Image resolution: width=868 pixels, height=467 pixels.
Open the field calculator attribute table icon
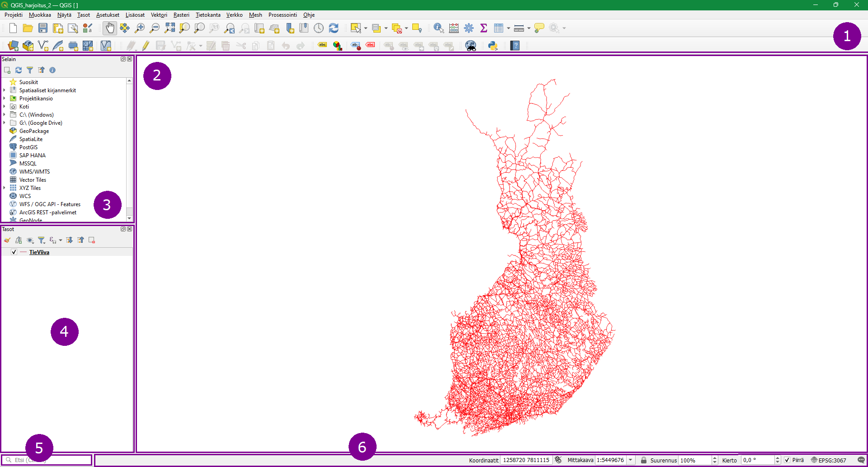point(453,28)
